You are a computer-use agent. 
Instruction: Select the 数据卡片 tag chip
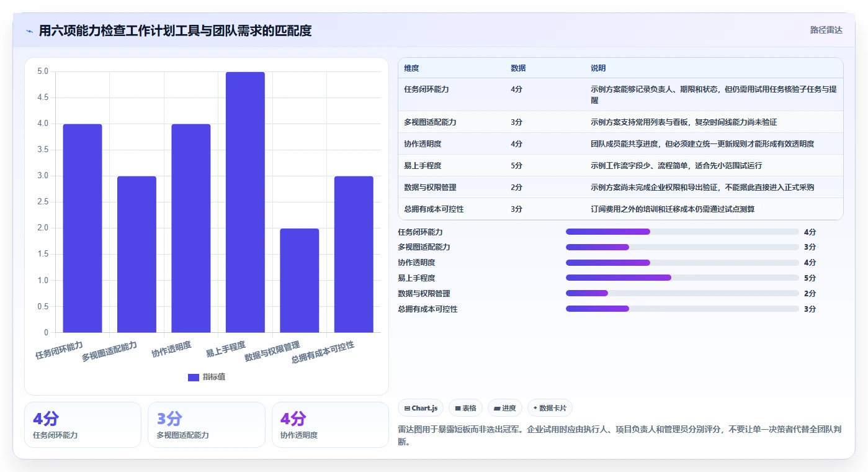[x=550, y=408]
